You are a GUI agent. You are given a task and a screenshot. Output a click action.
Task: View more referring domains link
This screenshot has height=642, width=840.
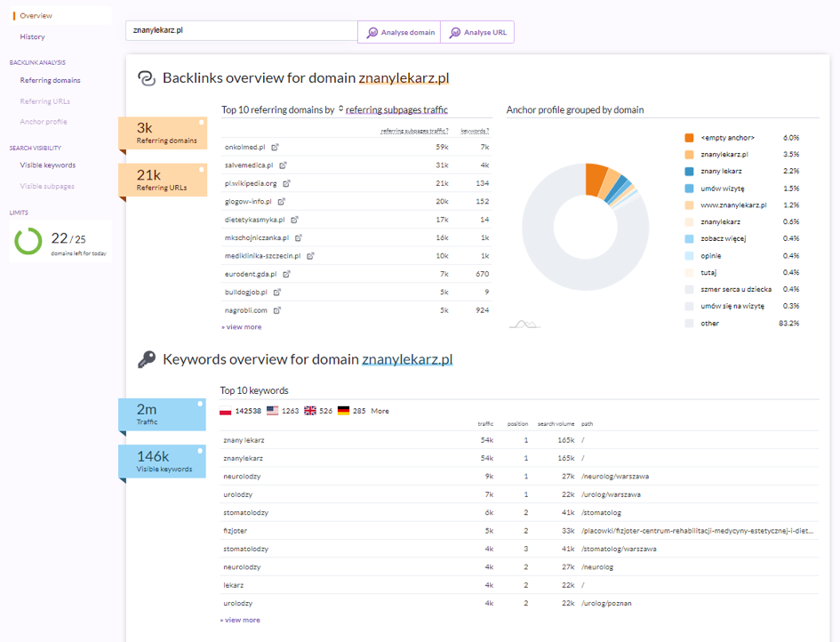tap(242, 327)
